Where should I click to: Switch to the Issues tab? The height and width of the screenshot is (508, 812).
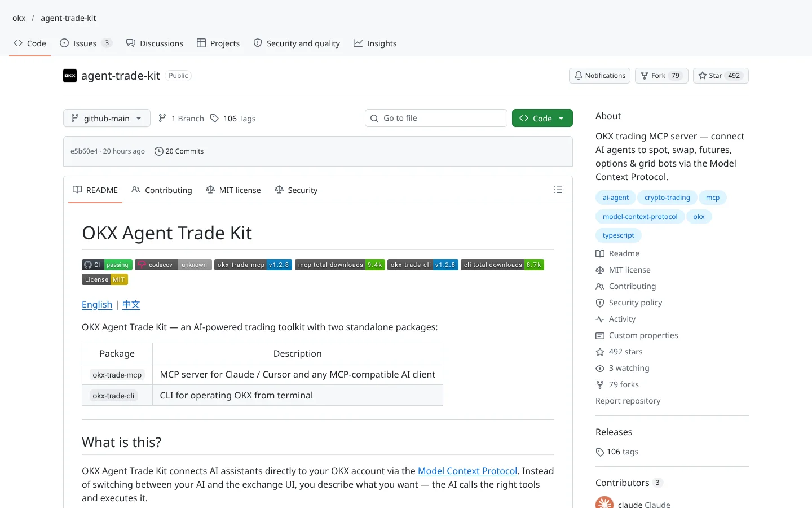pos(86,43)
